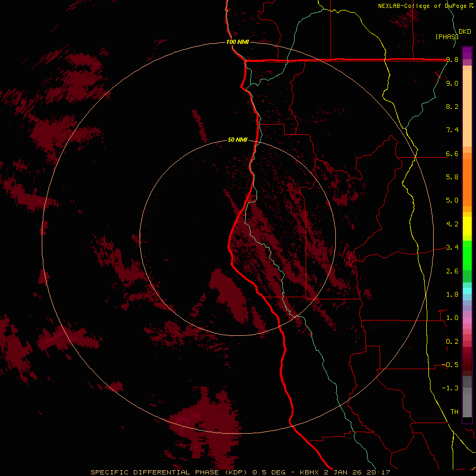Click the 50 NMI range ring label
This screenshot has height=476, width=476.
[237, 140]
